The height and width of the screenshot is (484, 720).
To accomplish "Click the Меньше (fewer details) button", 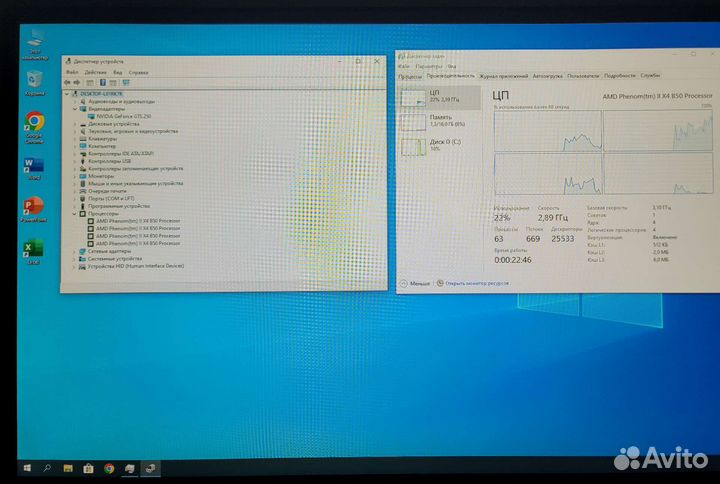I will (415, 283).
